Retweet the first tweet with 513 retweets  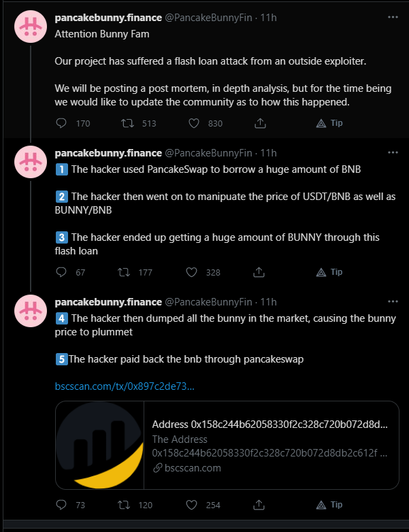coord(128,123)
